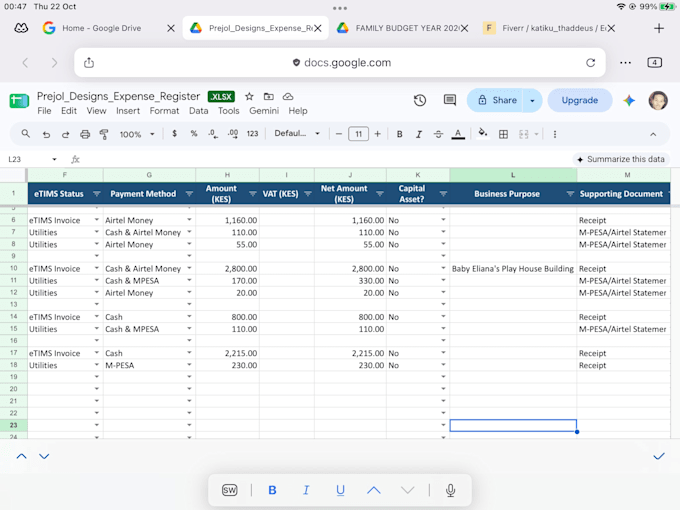Click the Upgrade button
The width and height of the screenshot is (680, 510).
click(580, 101)
